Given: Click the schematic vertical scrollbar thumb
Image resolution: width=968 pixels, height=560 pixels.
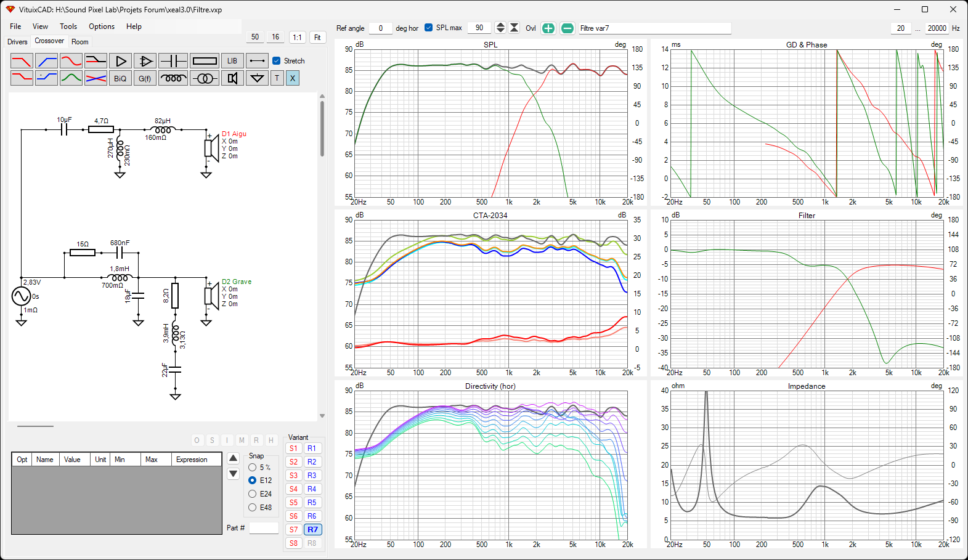Looking at the screenshot, I should [x=322, y=128].
